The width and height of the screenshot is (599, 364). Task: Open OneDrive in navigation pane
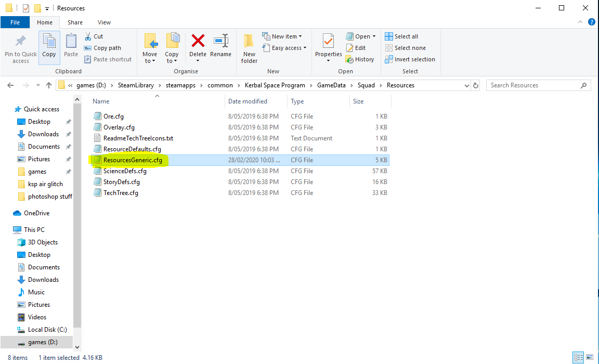tap(36, 213)
